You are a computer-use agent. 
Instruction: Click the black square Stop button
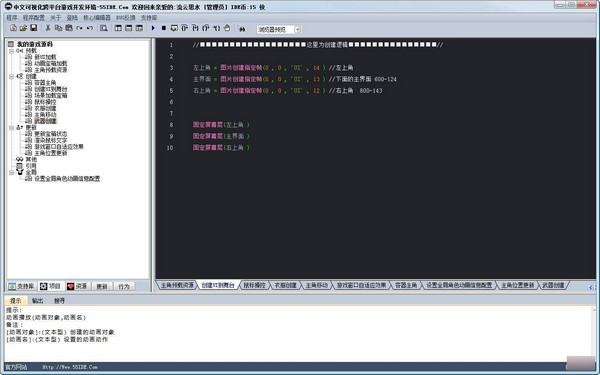tap(164, 28)
